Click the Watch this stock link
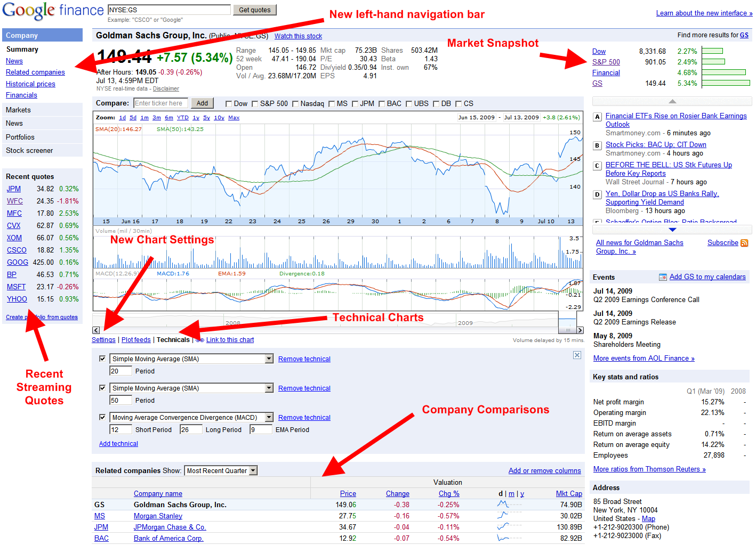Viewport: 756px width, 545px height. tap(298, 36)
